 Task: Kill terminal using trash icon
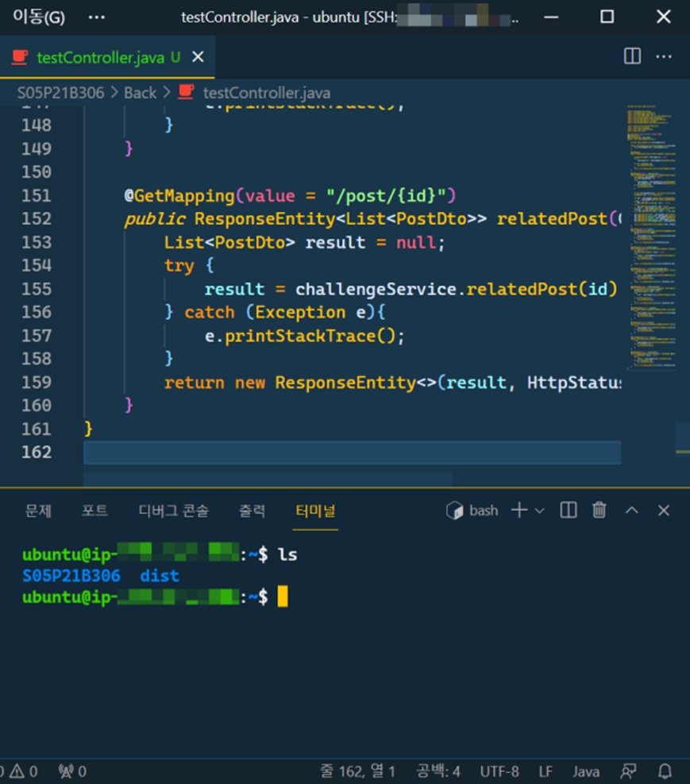(x=599, y=510)
